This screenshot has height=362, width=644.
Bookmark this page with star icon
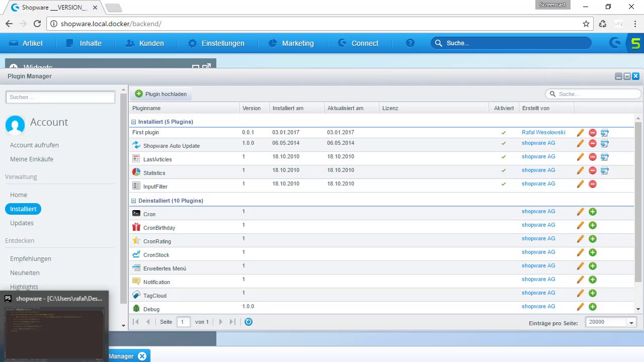click(x=586, y=24)
